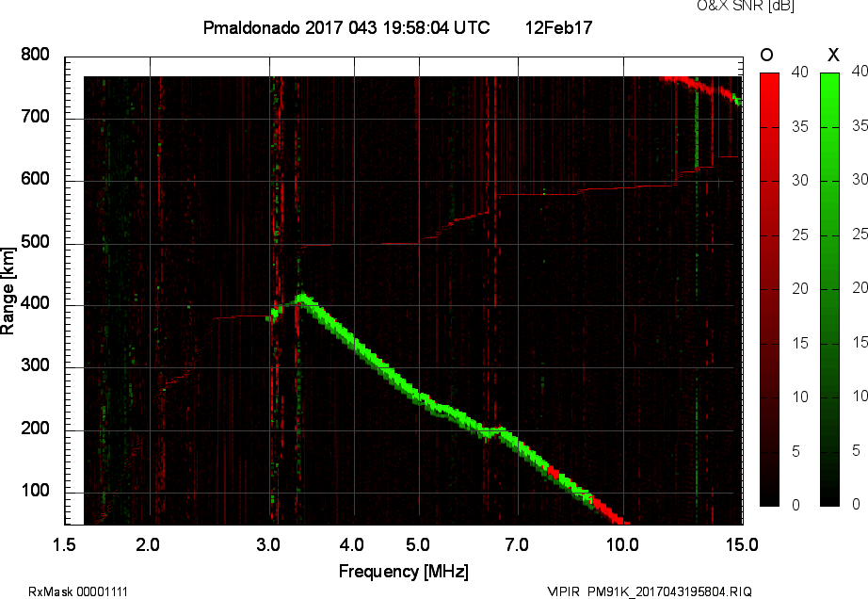This screenshot has height=599, width=868.
Task: Click the 300 km range tick label
Action: (x=36, y=366)
